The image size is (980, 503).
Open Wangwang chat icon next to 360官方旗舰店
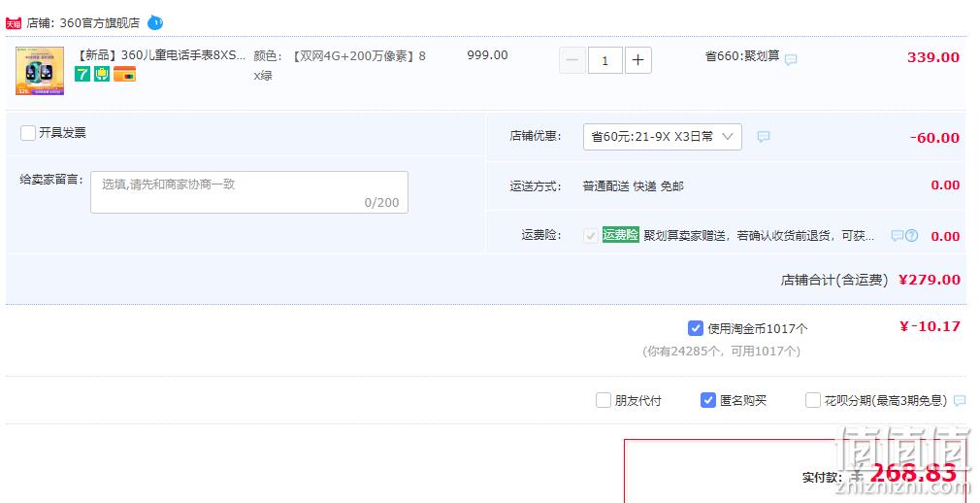(155, 23)
